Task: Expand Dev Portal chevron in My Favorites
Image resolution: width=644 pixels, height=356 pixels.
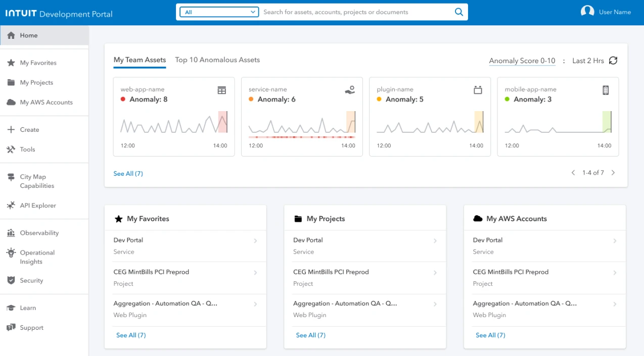Action: tap(255, 241)
